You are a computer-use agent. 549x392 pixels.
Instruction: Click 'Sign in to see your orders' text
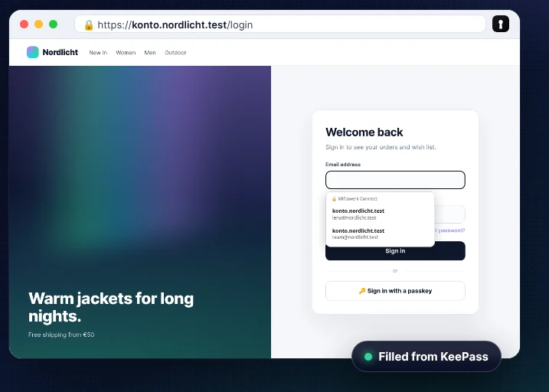tap(381, 147)
